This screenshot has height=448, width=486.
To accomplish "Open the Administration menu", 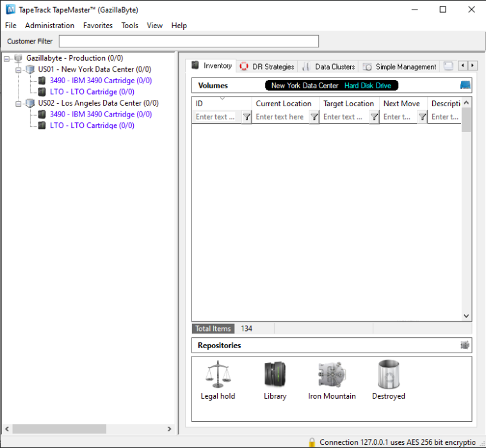I will [49, 26].
